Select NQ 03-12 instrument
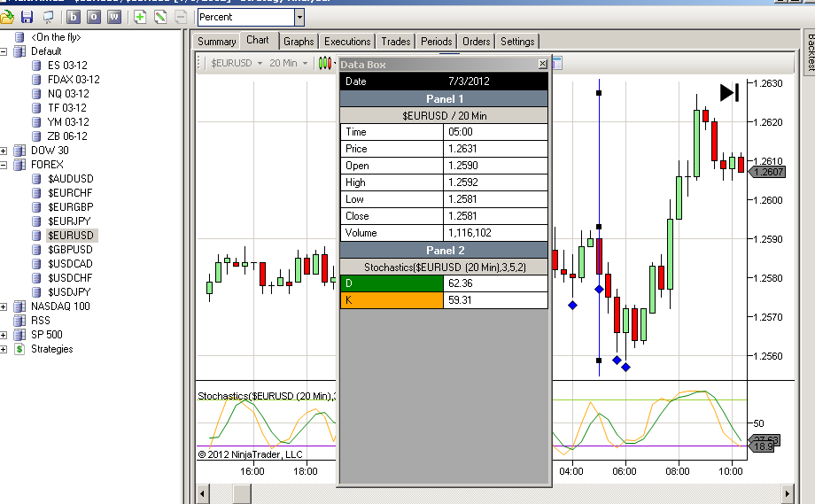The image size is (815, 504). pos(68,94)
